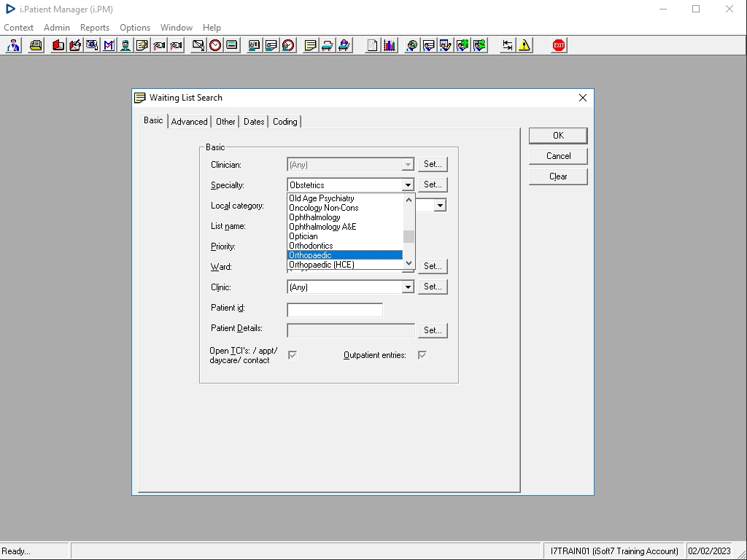Click the red book with pen icon
This screenshot has width=747, height=560.
pyautogui.click(x=75, y=45)
